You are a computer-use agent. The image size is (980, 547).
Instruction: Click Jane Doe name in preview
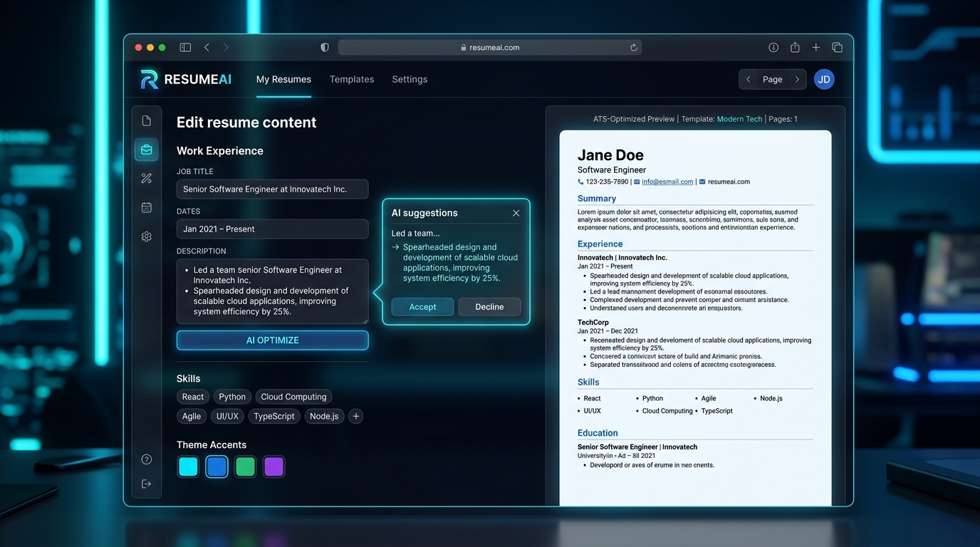[610, 155]
